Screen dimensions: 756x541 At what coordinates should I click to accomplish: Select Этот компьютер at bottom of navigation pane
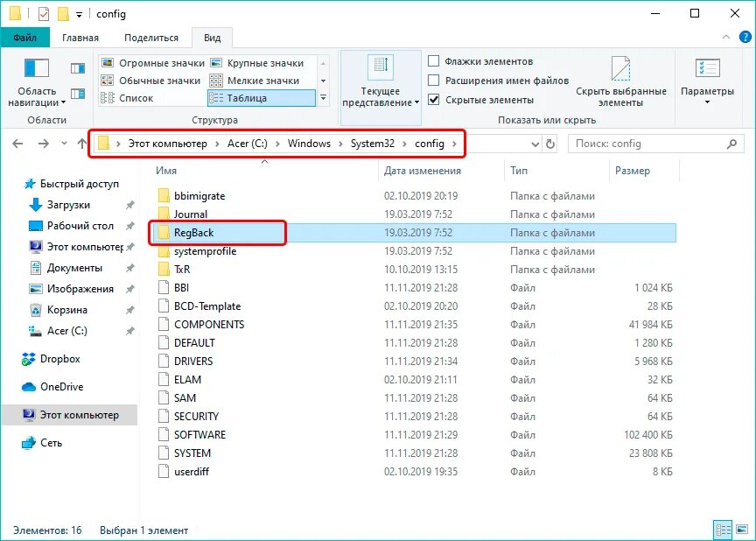(x=70, y=415)
